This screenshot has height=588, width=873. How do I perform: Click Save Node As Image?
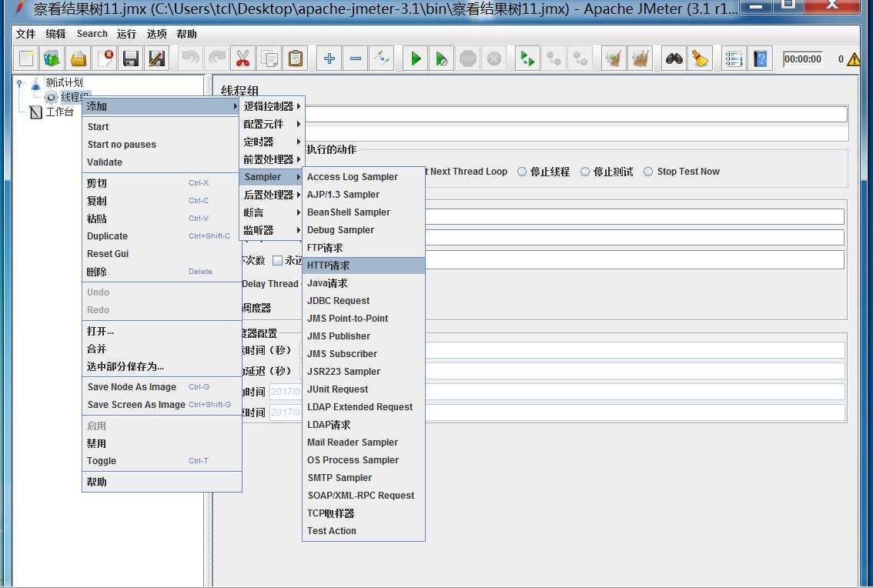click(162, 387)
